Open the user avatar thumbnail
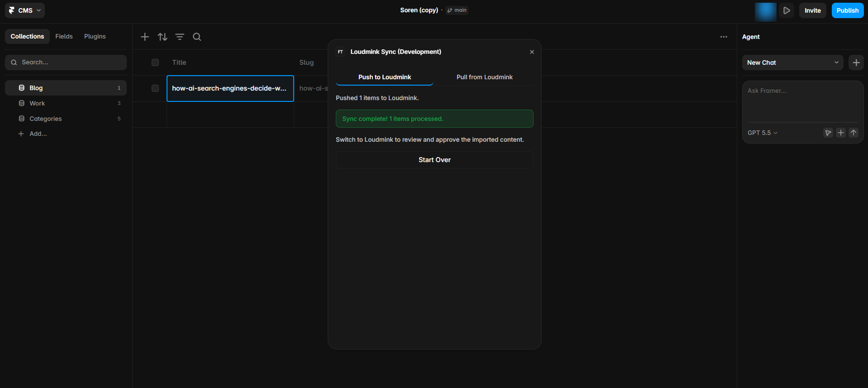 point(765,12)
